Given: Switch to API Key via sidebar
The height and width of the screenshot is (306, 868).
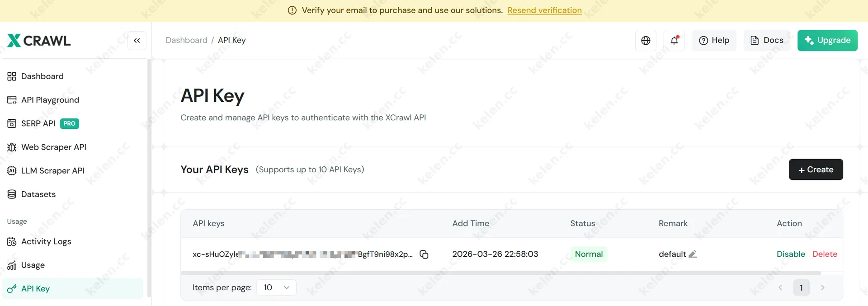Looking at the screenshot, I should (x=35, y=288).
